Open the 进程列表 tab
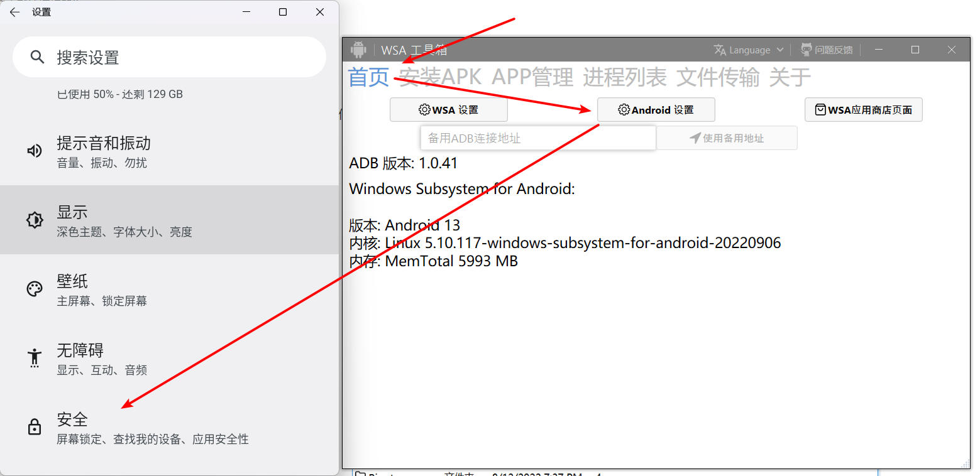This screenshot has width=980, height=476. click(624, 77)
